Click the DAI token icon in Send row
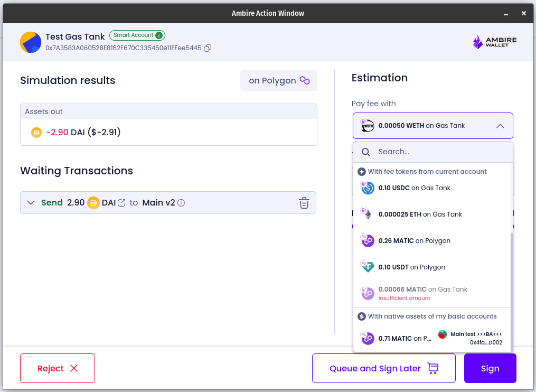This screenshot has height=392, width=536. (93, 203)
